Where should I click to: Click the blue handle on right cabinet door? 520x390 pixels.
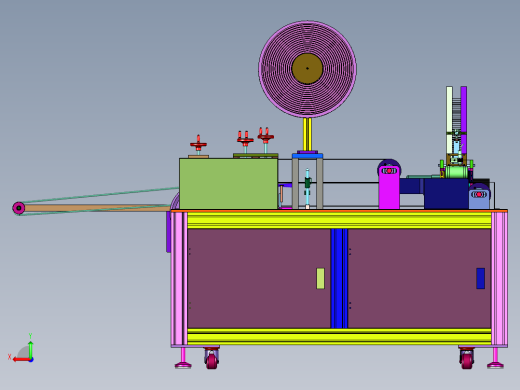point(480,278)
